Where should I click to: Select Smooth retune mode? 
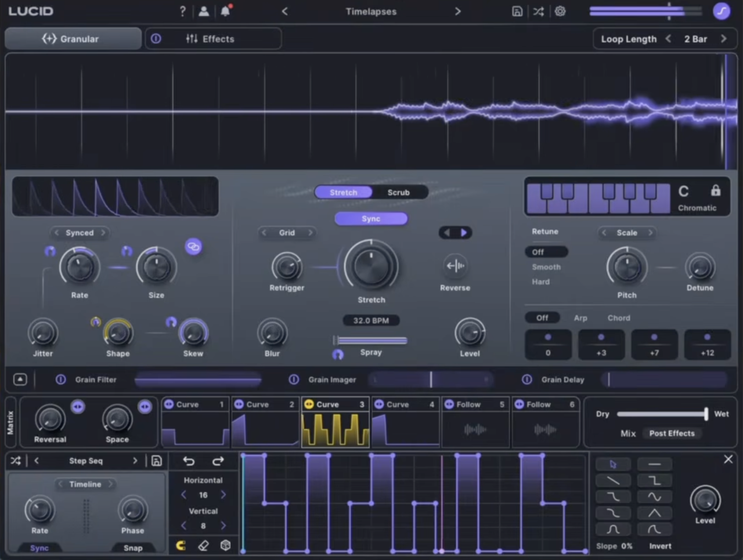pyautogui.click(x=546, y=267)
